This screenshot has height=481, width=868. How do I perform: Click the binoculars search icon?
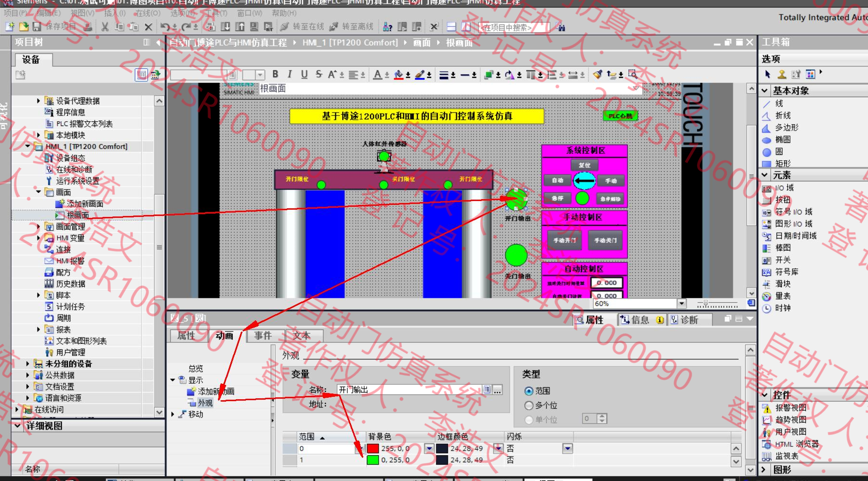[561, 27]
